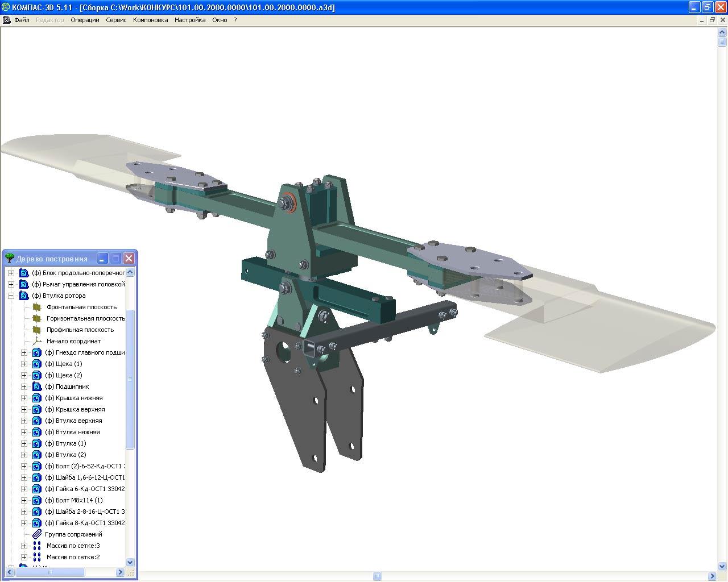728x582 pixels.
Task: Click the tree panel's scroll down arrow
Action: pyautogui.click(x=130, y=562)
